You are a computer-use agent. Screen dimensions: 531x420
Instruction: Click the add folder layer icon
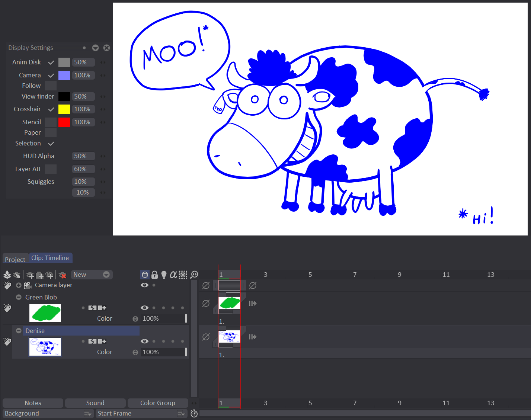click(39, 275)
